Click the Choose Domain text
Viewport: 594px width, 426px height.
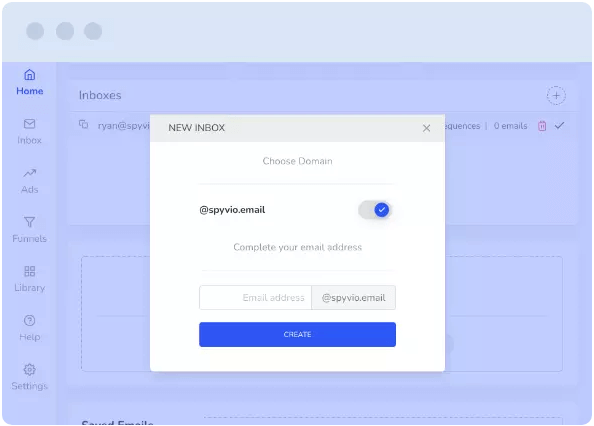pos(297,161)
